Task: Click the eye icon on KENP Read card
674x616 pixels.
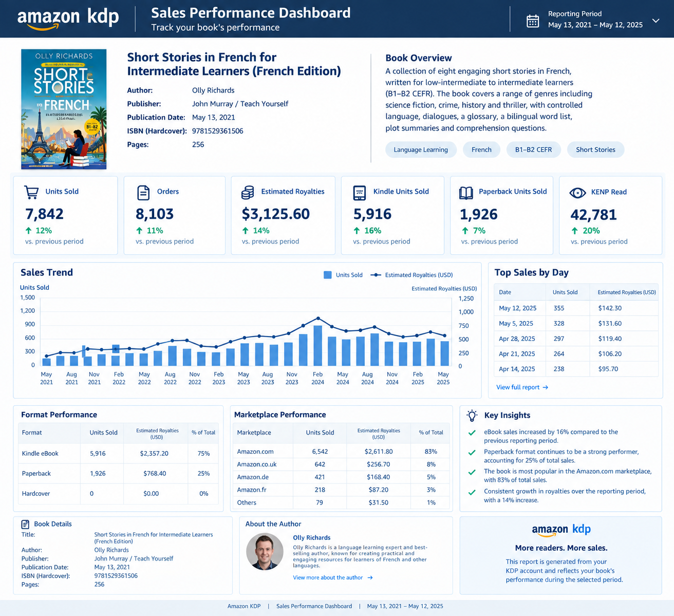Action: pos(578,193)
